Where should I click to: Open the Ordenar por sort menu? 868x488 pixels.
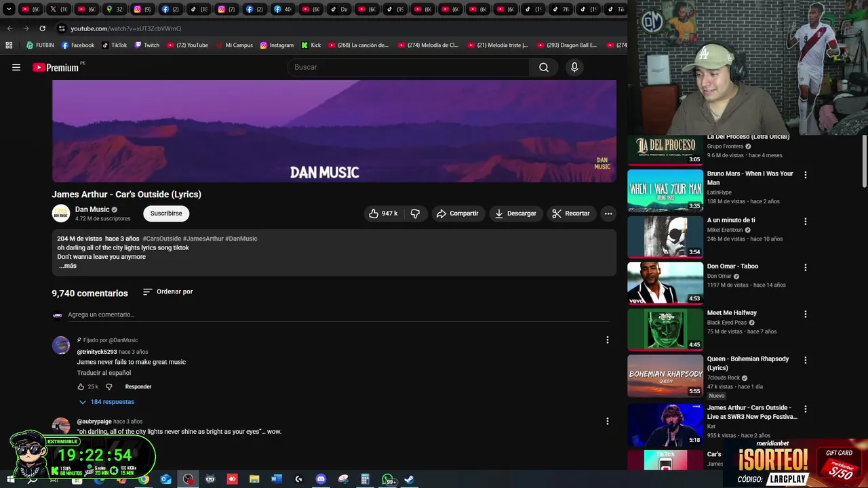167,292
